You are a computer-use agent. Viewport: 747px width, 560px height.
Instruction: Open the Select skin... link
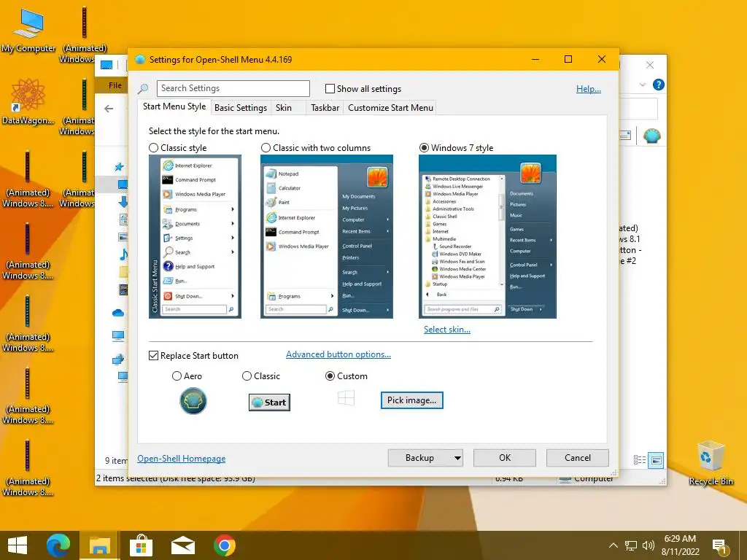coord(447,330)
